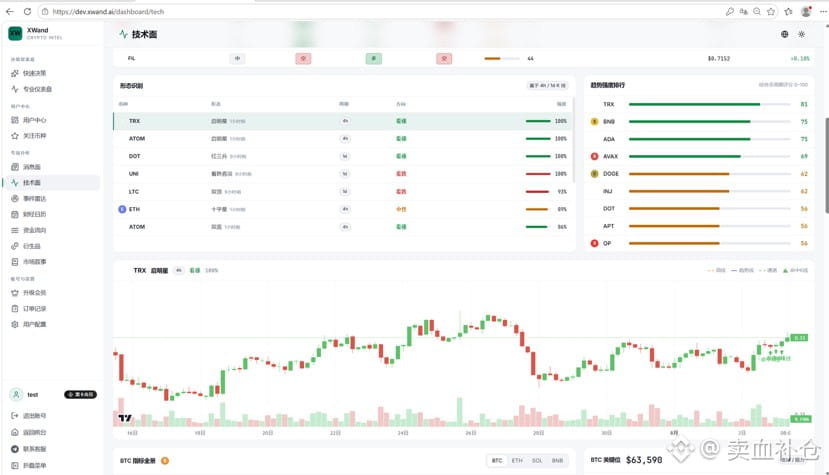Toggle the sun theme icon in header

coord(802,34)
